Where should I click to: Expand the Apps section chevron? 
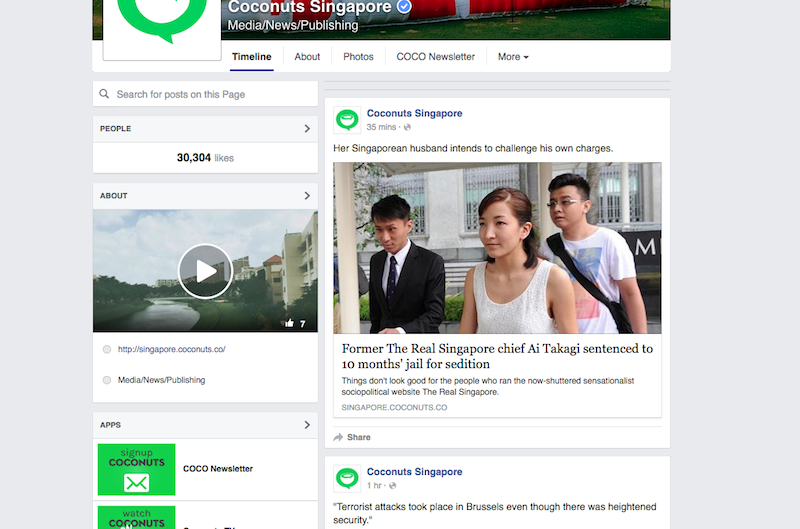(307, 425)
